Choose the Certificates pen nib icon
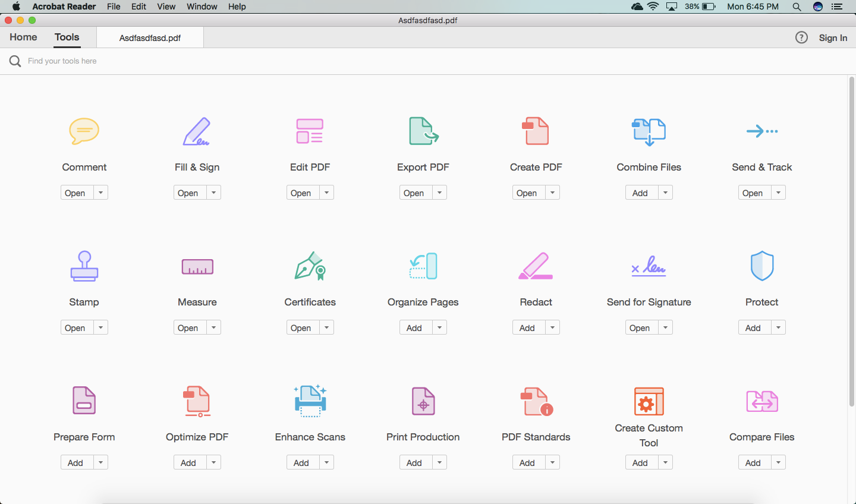This screenshot has width=856, height=504. click(x=310, y=266)
